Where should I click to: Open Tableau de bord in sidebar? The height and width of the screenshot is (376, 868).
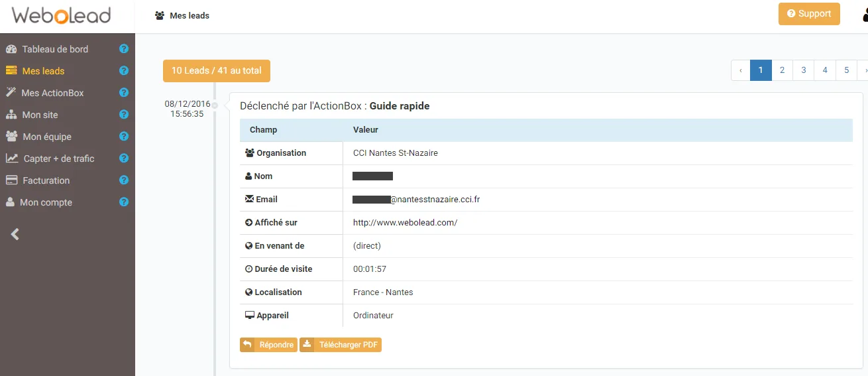(x=55, y=49)
